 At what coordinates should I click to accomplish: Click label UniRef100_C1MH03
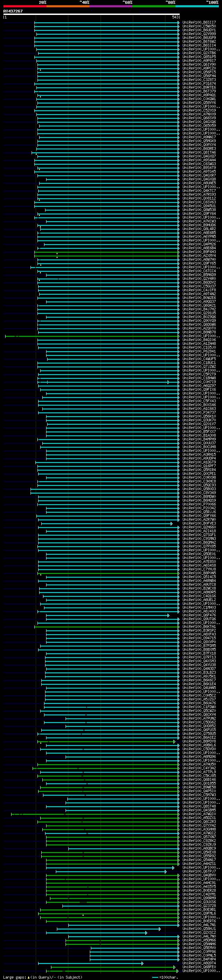199,608
